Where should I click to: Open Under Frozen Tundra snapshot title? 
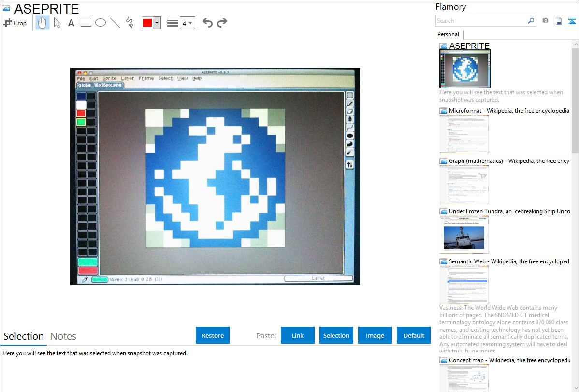509,211
